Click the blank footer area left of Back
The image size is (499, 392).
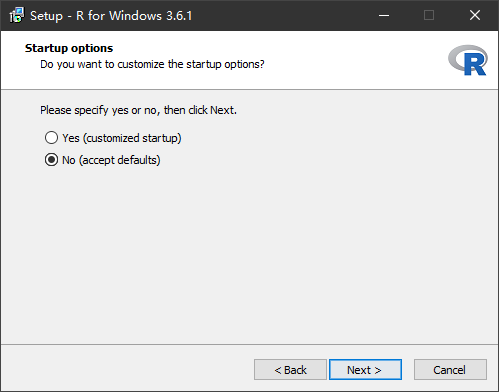click(x=127, y=369)
